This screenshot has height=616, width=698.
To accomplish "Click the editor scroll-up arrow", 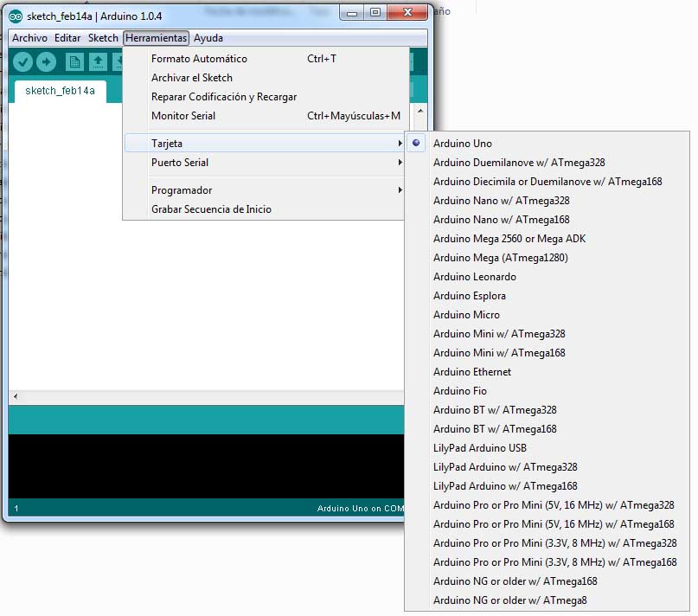I will click(x=420, y=111).
